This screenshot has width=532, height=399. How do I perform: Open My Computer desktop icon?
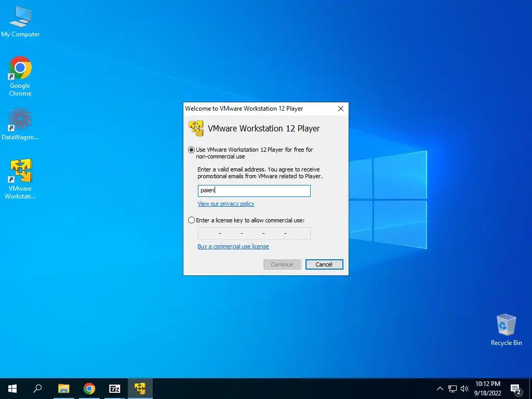tap(20, 22)
